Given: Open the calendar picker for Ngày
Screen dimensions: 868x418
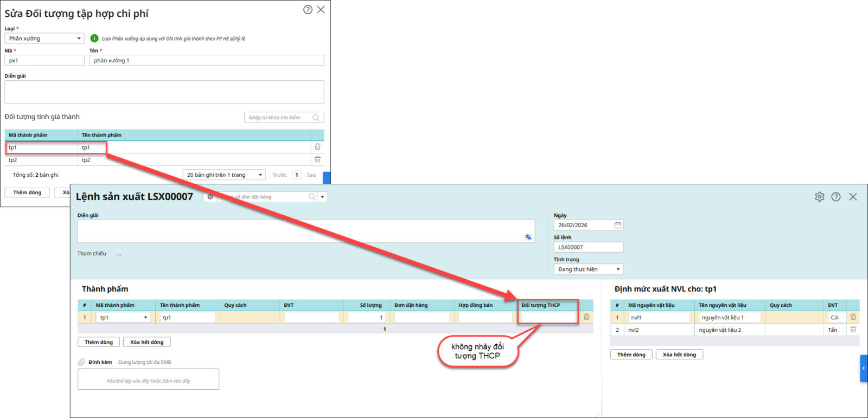Looking at the screenshot, I should click(x=618, y=225).
